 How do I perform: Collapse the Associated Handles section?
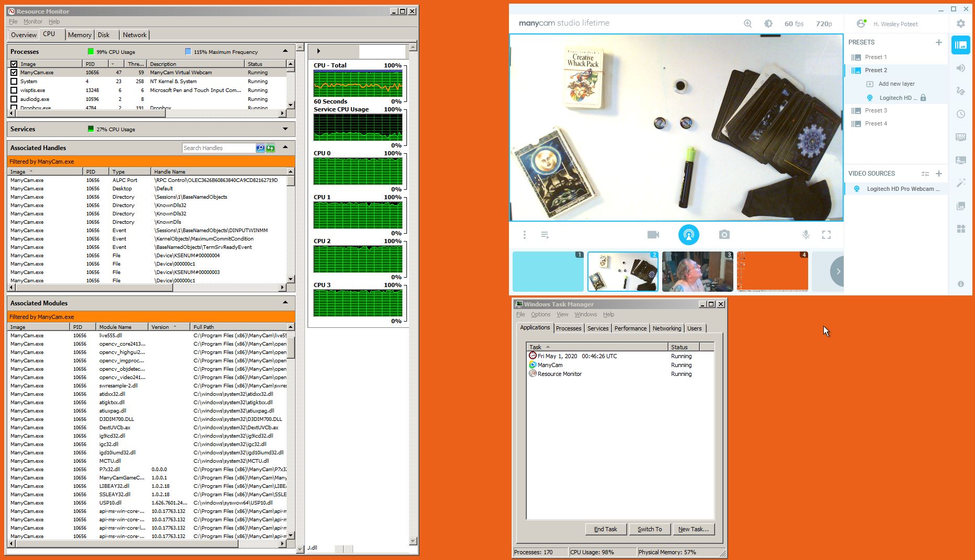click(x=285, y=147)
